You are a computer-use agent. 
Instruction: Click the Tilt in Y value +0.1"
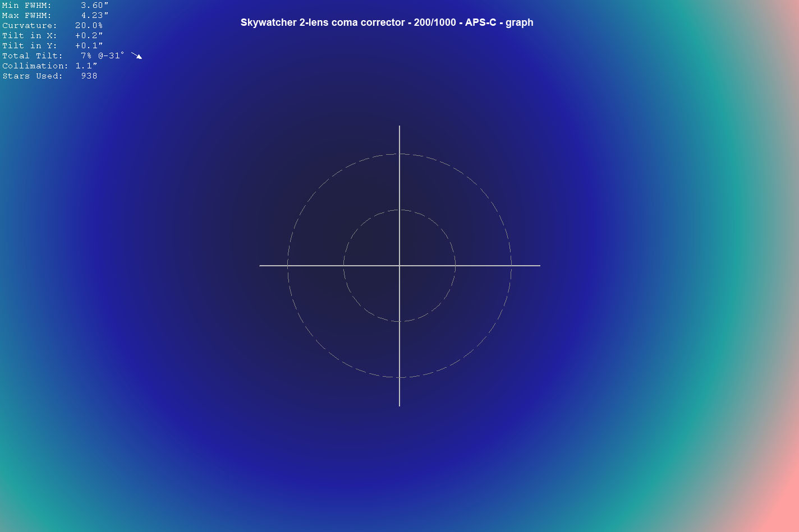point(89,46)
